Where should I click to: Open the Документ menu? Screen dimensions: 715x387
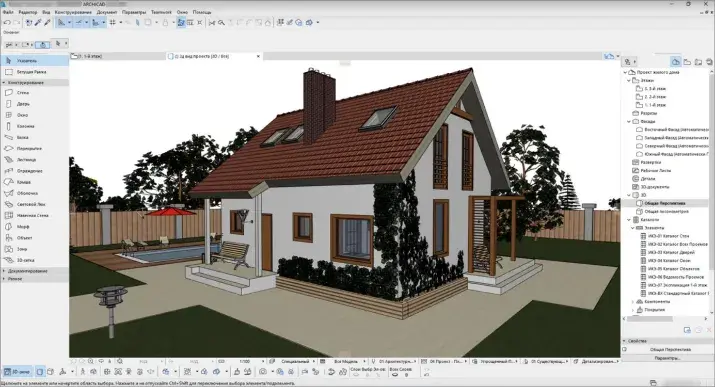coord(107,12)
